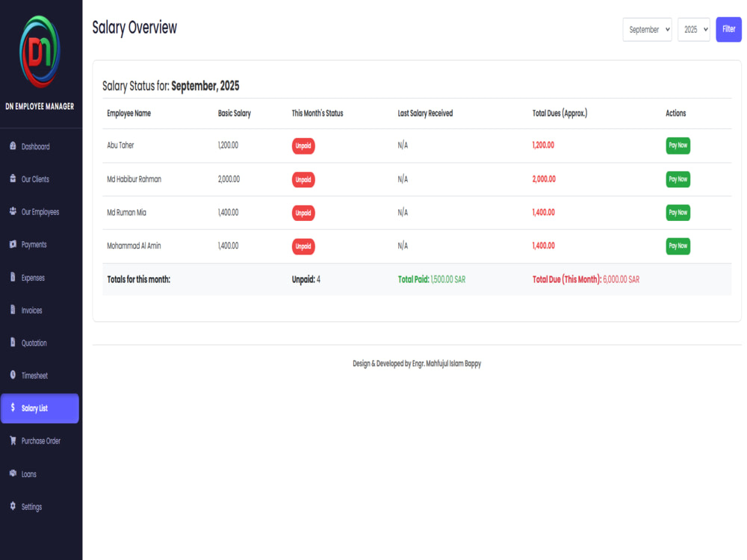Screen dimensions: 747x560
Task: Pay Now for Abu Taher
Action: tap(678, 146)
